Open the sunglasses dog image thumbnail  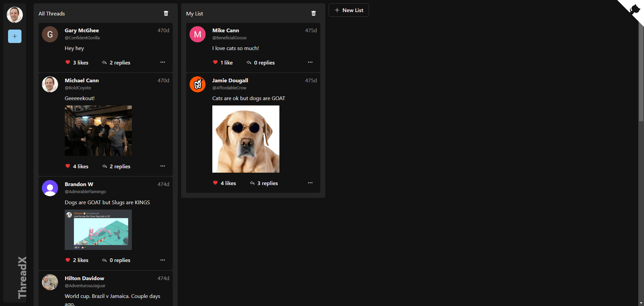(x=246, y=139)
